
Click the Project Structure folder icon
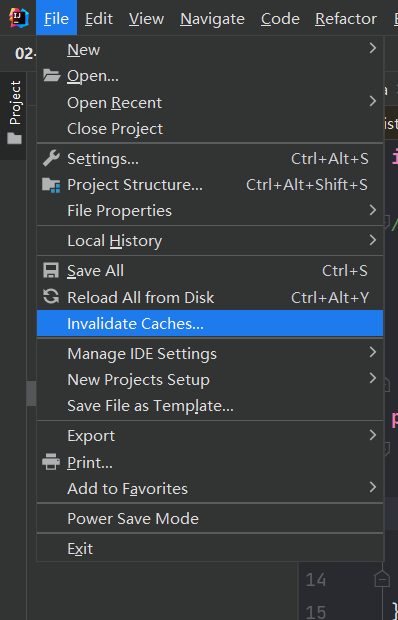tap(51, 185)
